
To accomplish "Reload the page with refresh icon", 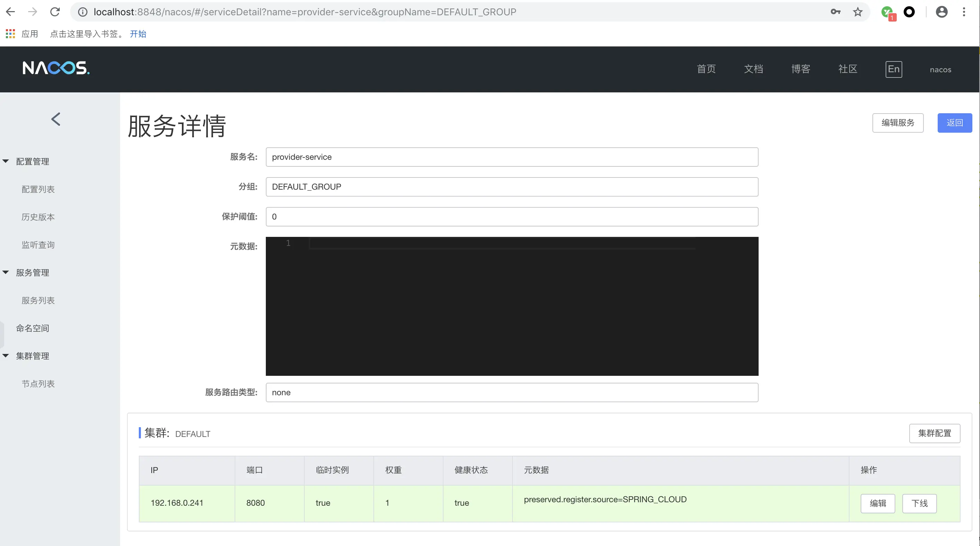I will (55, 12).
